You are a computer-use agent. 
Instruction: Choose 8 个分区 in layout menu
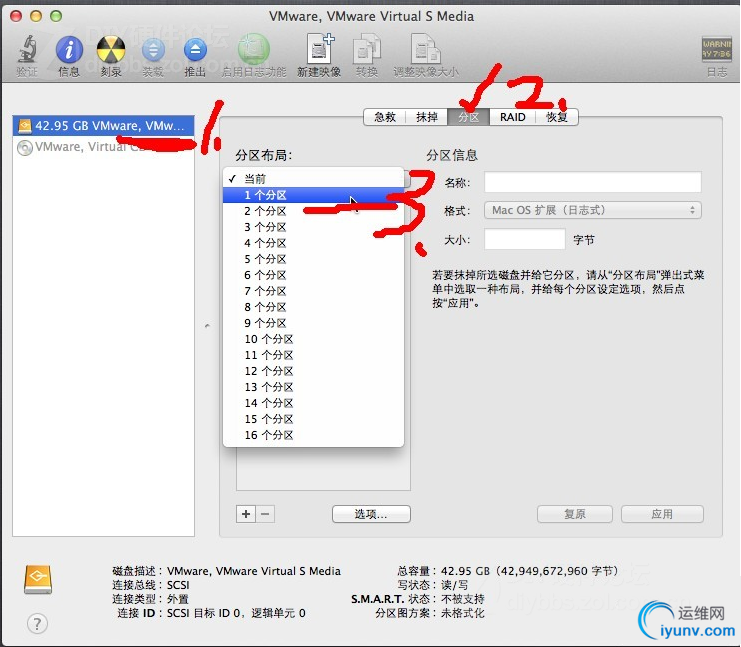pos(313,307)
